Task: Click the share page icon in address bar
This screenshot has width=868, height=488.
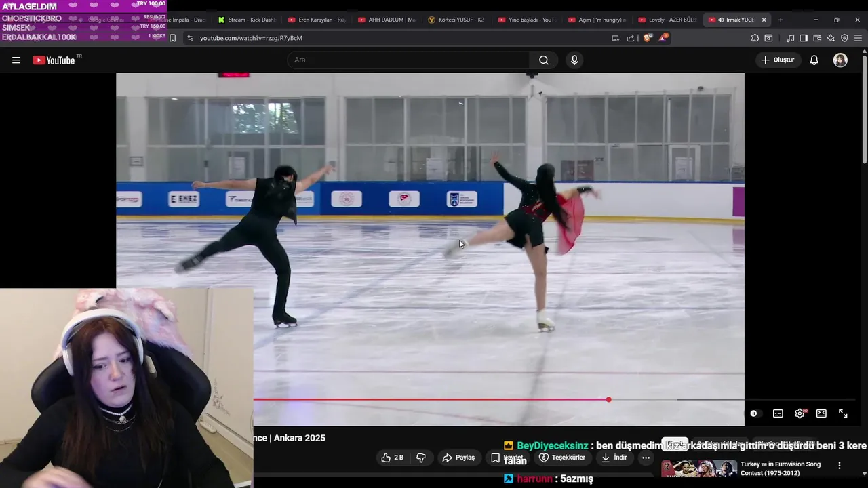Action: (631, 38)
